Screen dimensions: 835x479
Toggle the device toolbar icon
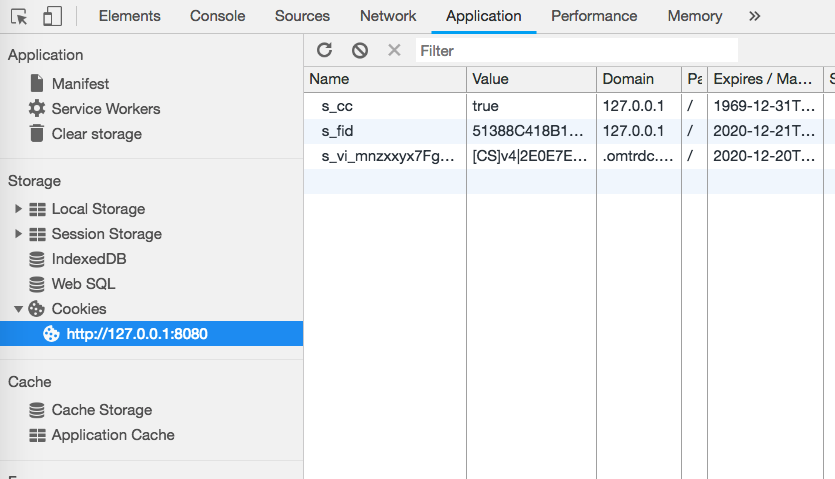point(52,16)
